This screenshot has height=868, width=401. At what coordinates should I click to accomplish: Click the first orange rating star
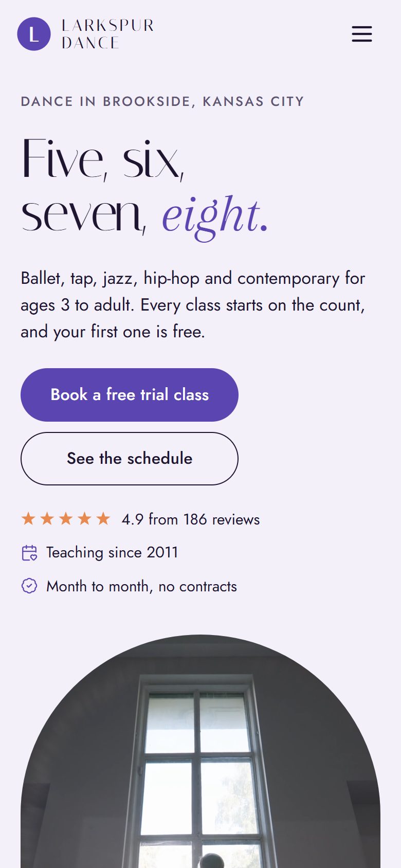28,518
